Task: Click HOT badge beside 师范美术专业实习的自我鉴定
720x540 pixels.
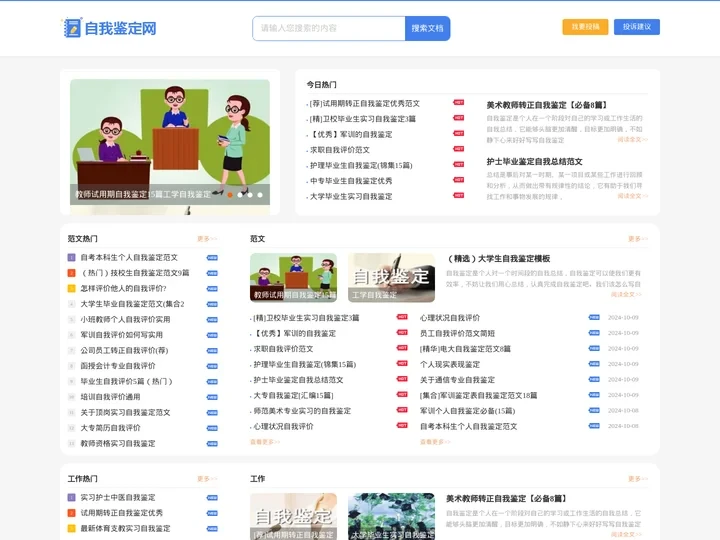Action: 402,410
